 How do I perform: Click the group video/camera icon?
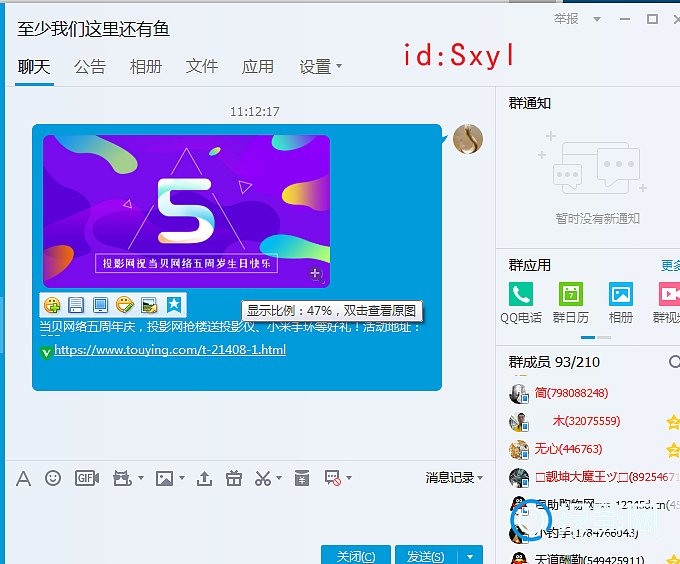122,479
